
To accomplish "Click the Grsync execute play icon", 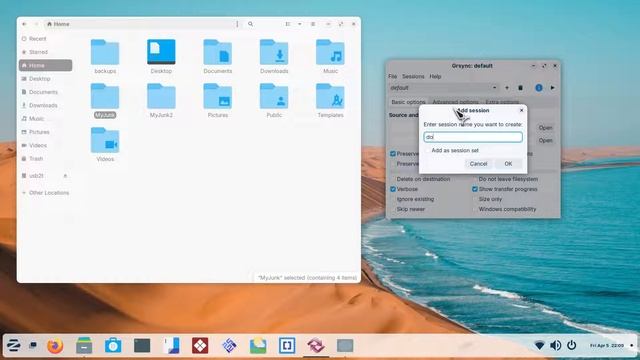I will point(553,88).
